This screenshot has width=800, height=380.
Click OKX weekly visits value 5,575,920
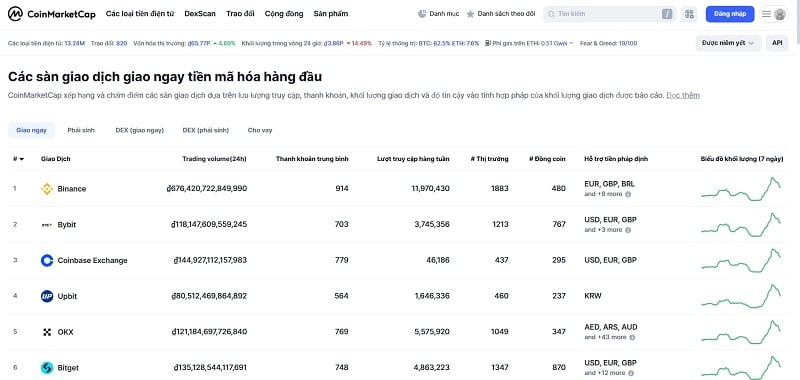432,332
